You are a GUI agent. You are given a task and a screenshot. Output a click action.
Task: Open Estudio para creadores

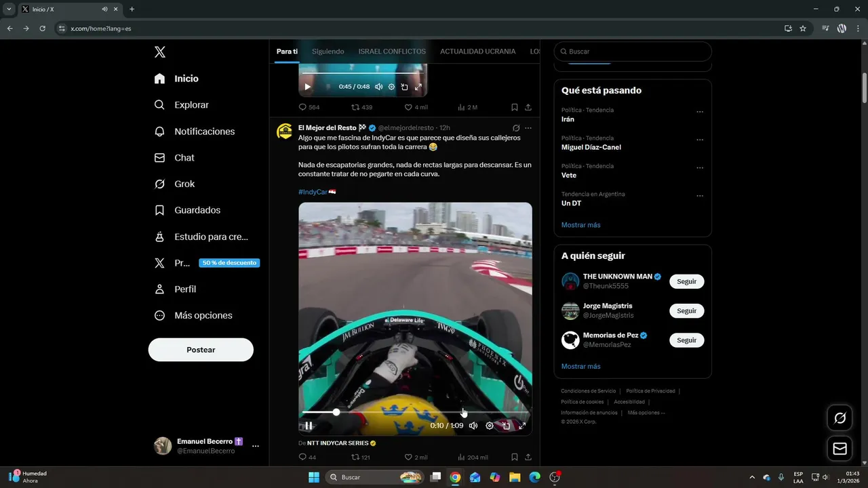(201, 237)
